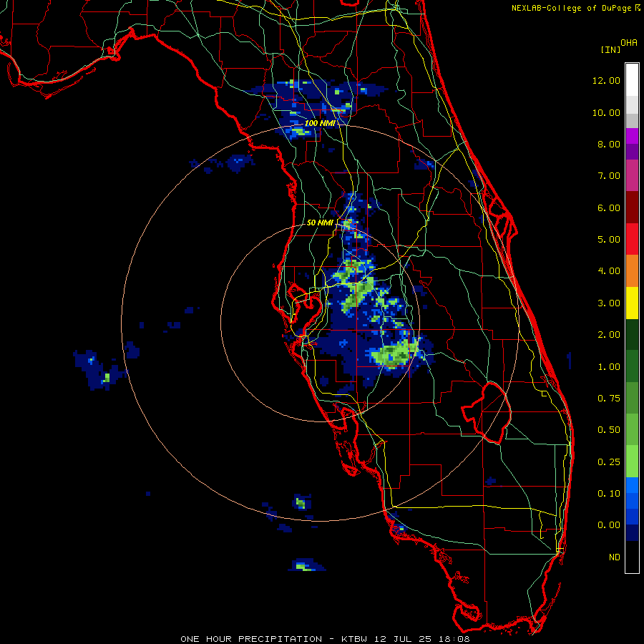Click the 10.00 scale value

point(606,112)
